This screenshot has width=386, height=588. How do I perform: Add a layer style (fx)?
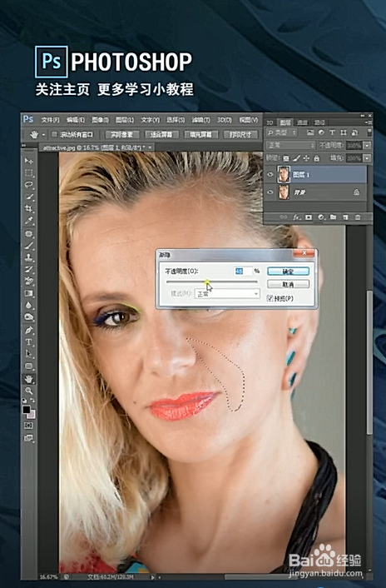(296, 217)
